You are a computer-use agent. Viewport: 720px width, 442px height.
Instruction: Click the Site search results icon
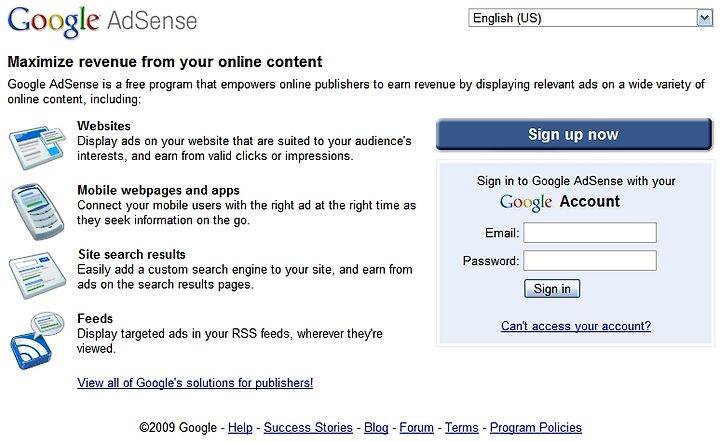click(x=37, y=275)
